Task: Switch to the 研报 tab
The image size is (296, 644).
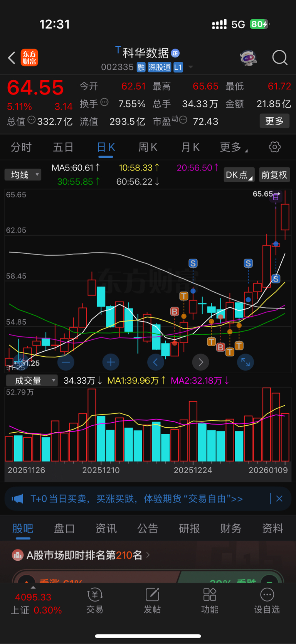Action: pyautogui.click(x=189, y=528)
